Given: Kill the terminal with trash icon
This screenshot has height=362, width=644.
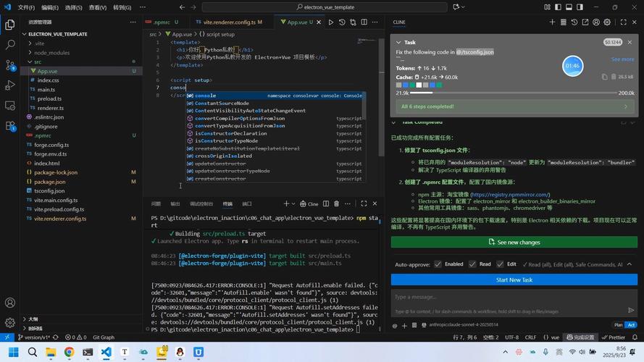Looking at the screenshot, I should pos(336,203).
